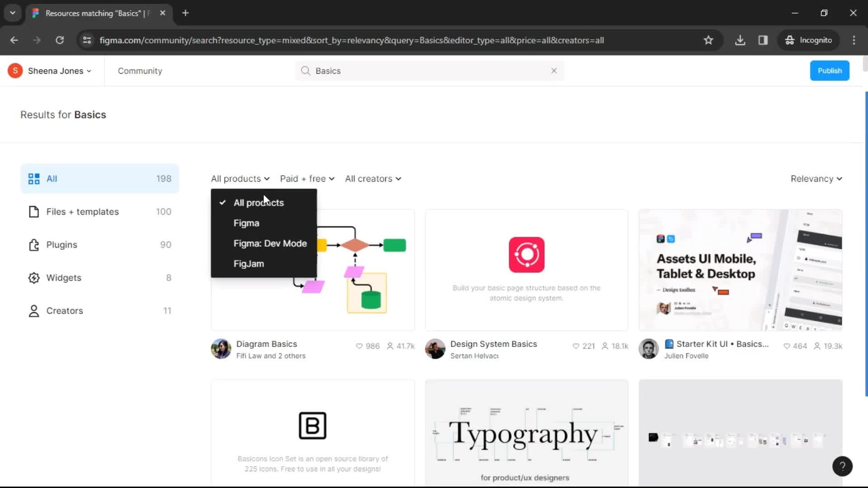Open Fifi Law creator avatar
Screen dimensions: 868x488
(x=221, y=349)
